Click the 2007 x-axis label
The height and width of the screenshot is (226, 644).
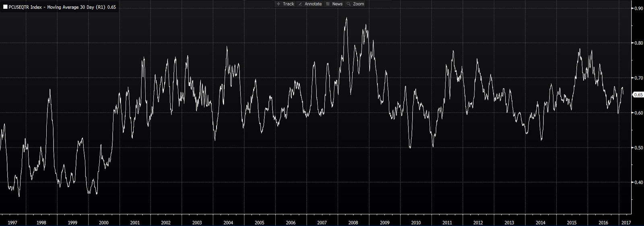click(x=322, y=222)
